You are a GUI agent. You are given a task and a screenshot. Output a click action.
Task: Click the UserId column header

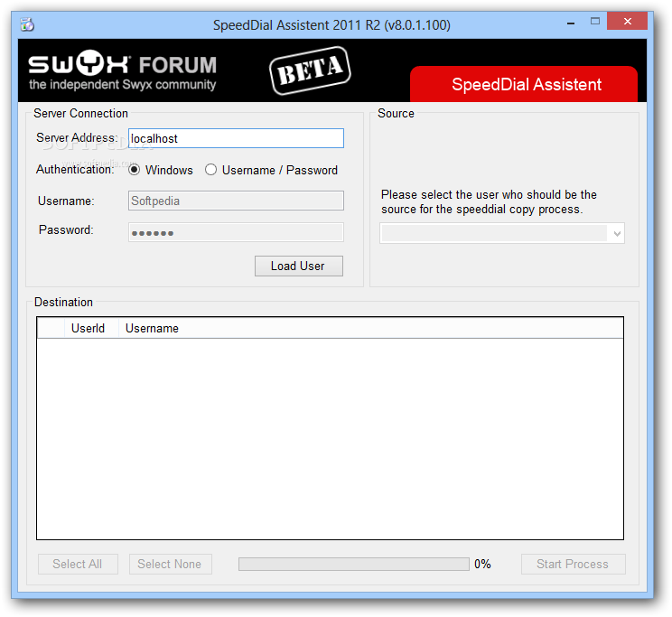click(91, 328)
